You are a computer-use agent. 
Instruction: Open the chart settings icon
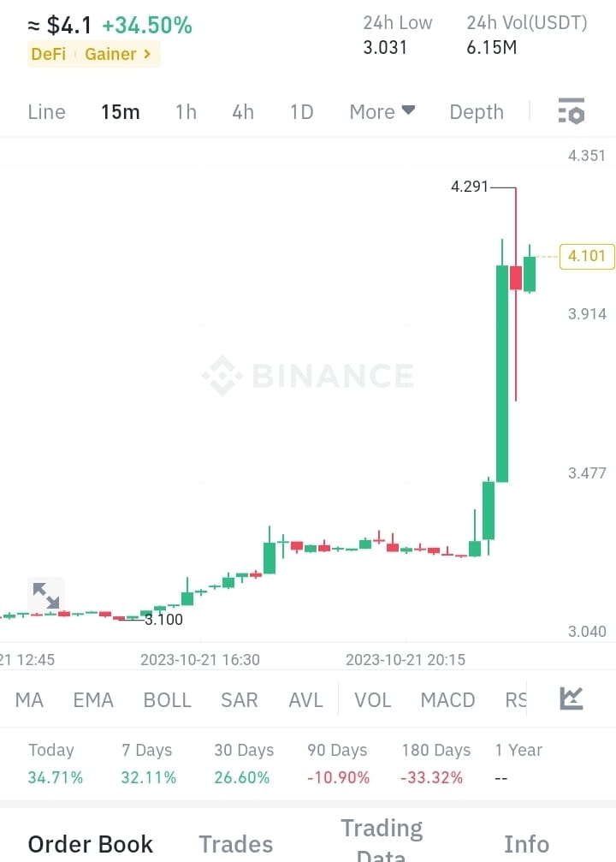[570, 111]
